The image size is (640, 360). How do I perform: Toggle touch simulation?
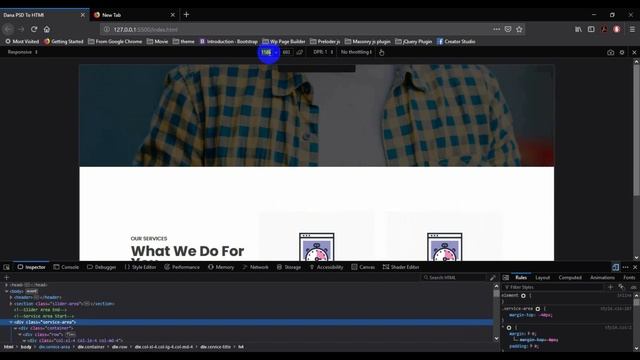[x=382, y=52]
